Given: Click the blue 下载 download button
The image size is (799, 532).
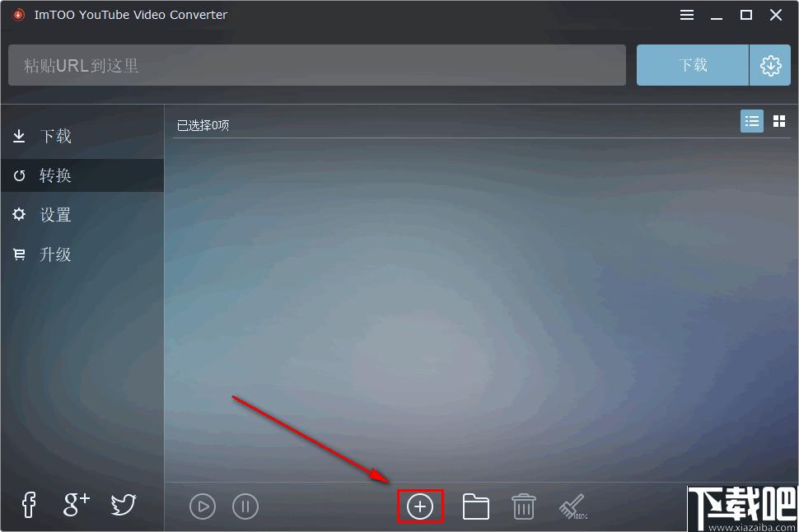Looking at the screenshot, I should pos(693,65).
